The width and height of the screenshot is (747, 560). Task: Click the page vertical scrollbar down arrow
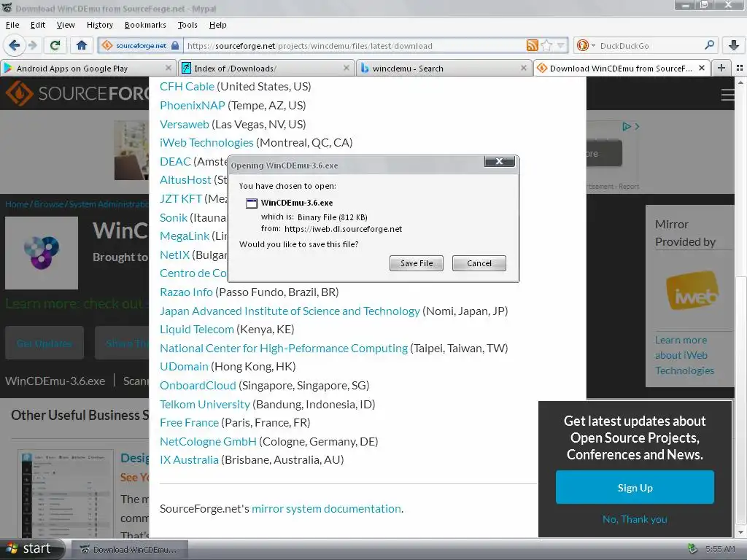(740, 532)
